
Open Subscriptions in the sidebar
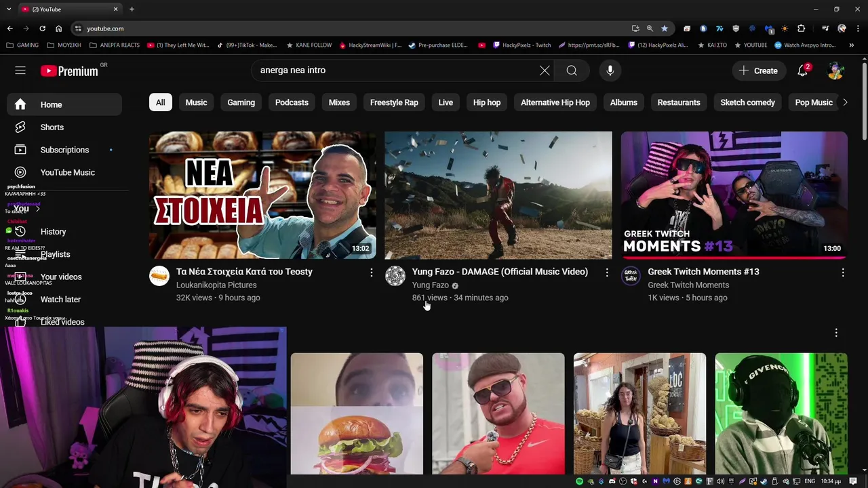tap(64, 150)
